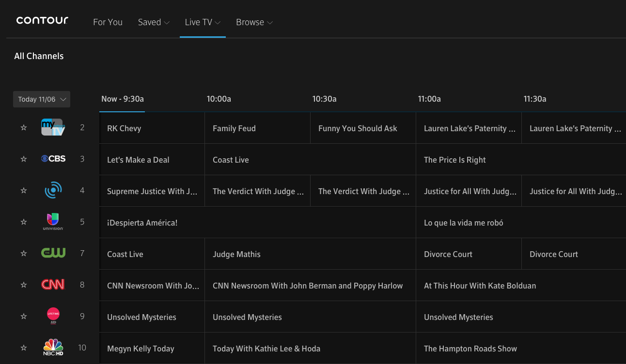The width and height of the screenshot is (626, 364).
Task: Open At This Hour With Kate Bolduan
Action: coord(521,286)
